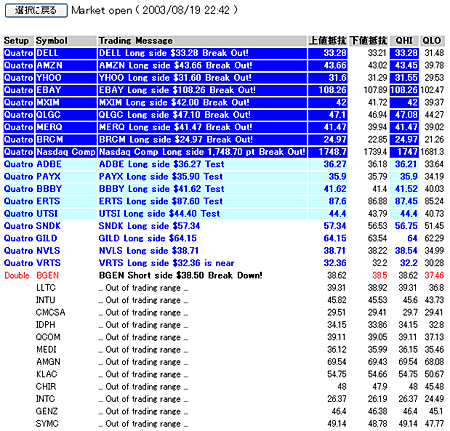The width and height of the screenshot is (450, 431).
Task: Select the Symbol column header
Action: [x=52, y=41]
